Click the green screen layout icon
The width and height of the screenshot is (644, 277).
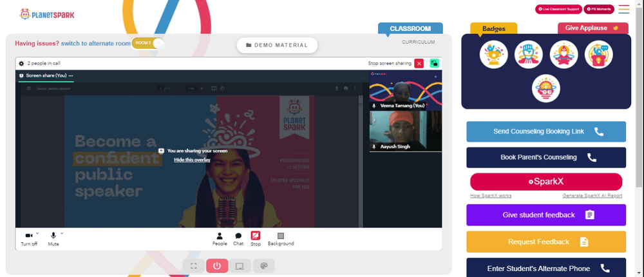pyautogui.click(x=434, y=63)
